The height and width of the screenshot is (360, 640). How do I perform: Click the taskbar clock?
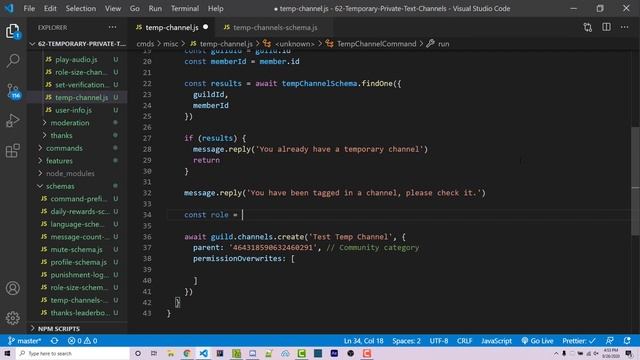pos(611,353)
